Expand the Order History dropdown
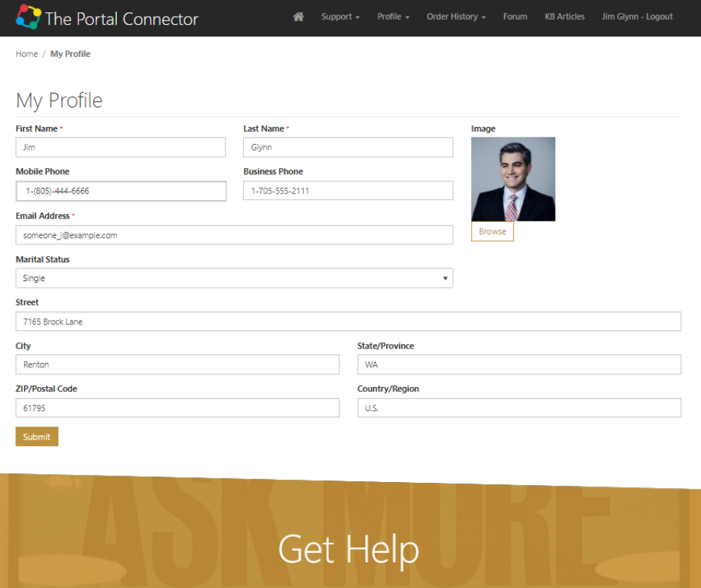Image resolution: width=701 pixels, height=588 pixels. click(456, 16)
